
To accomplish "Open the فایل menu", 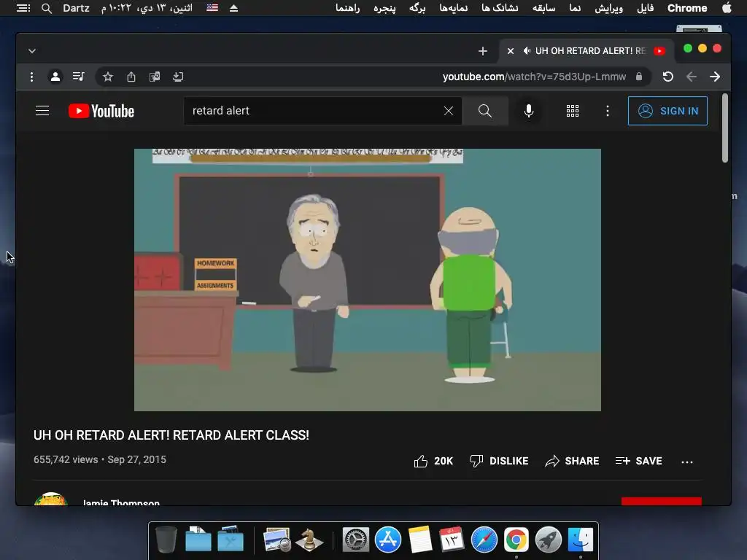I will click(646, 8).
